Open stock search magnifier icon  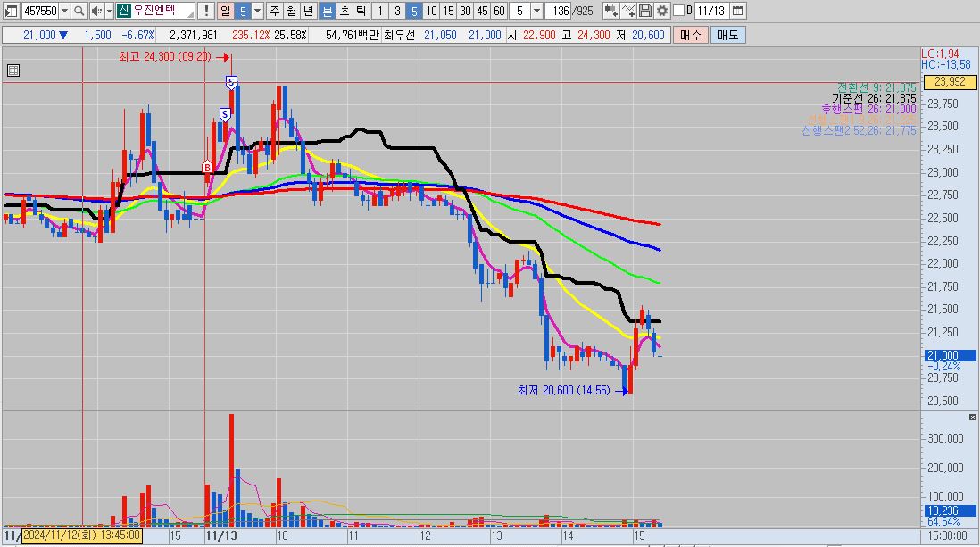(x=79, y=11)
